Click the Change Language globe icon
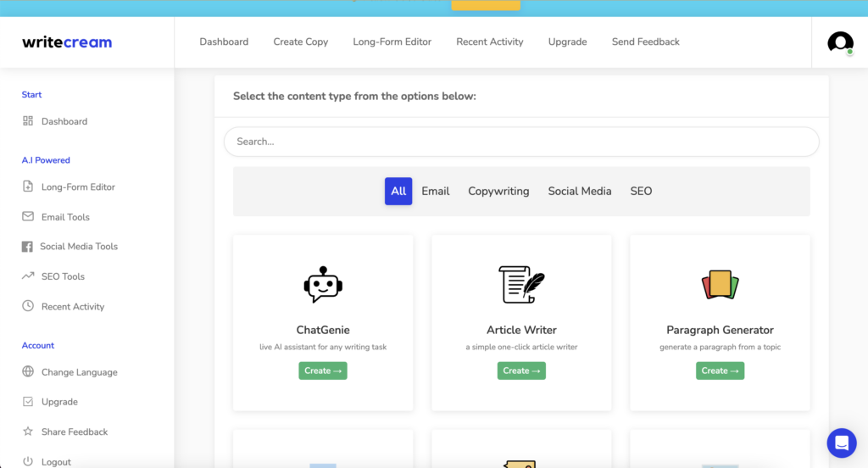868x468 pixels. click(28, 372)
